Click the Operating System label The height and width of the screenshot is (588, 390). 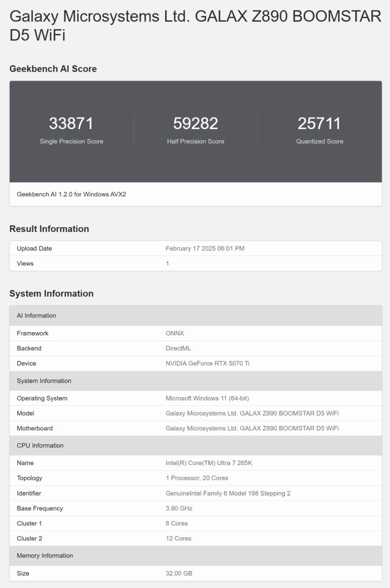click(42, 398)
